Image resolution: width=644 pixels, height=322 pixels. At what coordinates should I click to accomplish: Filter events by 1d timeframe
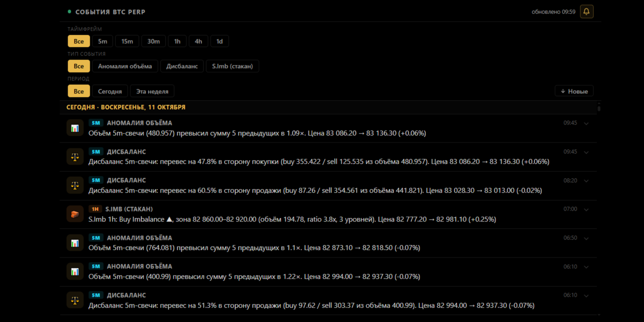click(219, 41)
